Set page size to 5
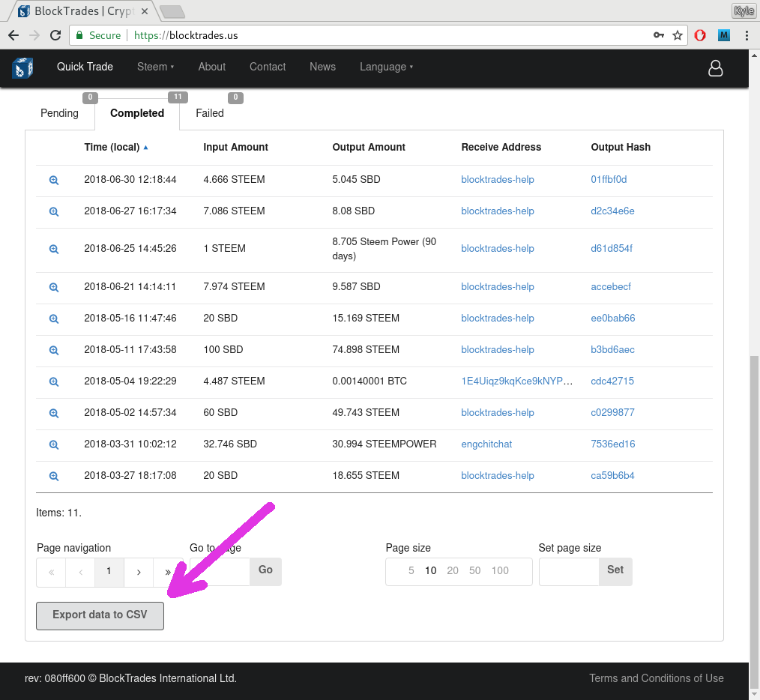The height and width of the screenshot is (700, 760). pyautogui.click(x=411, y=571)
